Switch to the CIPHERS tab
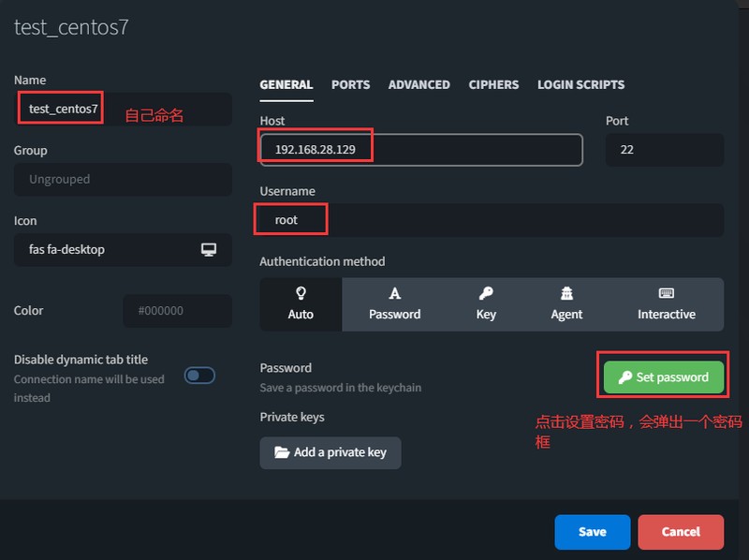 pyautogui.click(x=493, y=85)
